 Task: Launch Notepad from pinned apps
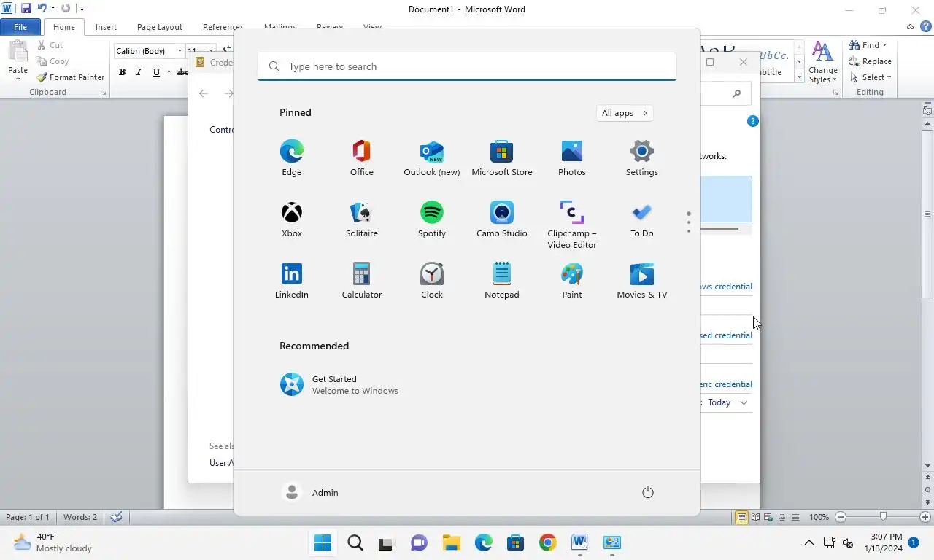(x=502, y=281)
